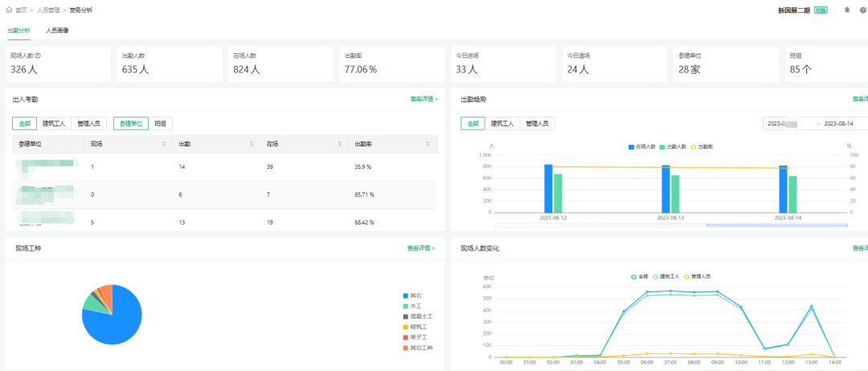Select 参建单位 grouping button

(x=131, y=124)
